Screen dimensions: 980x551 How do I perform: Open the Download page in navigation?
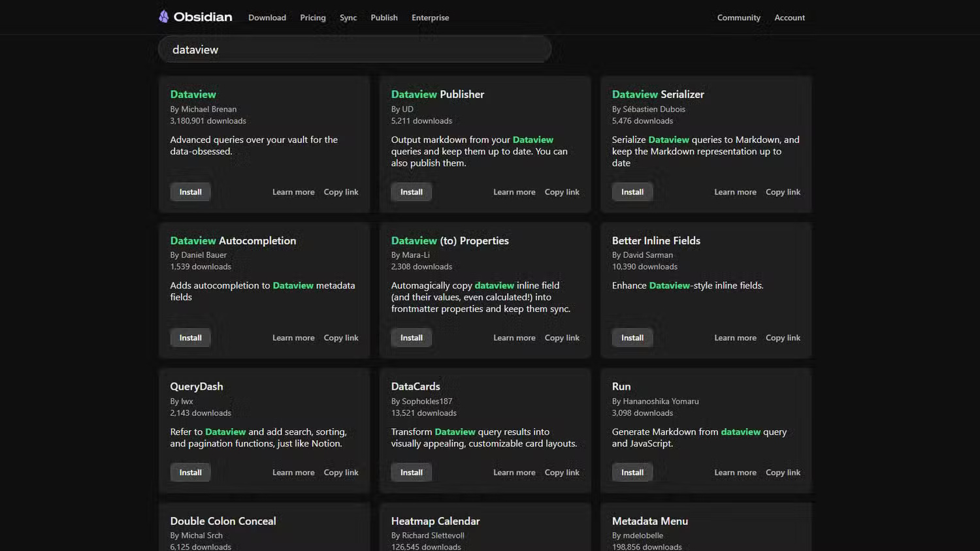click(x=267, y=18)
